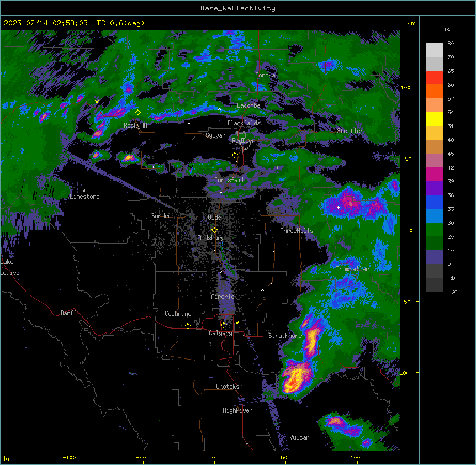Select the RockyMH label
Image resolution: width=476 pixels, height=465 pixels.
[x=135, y=125]
